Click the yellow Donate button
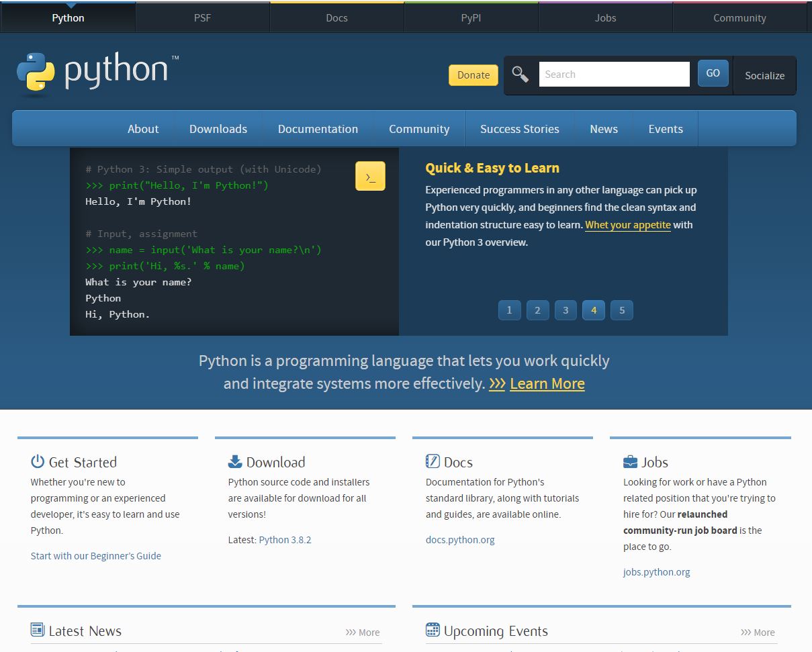 click(x=473, y=75)
